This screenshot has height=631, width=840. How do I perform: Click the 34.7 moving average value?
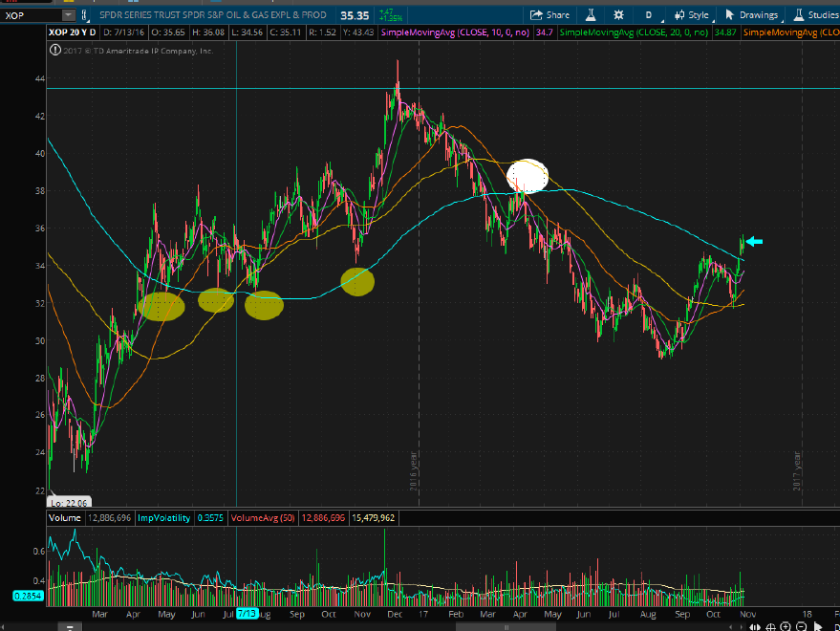545,33
